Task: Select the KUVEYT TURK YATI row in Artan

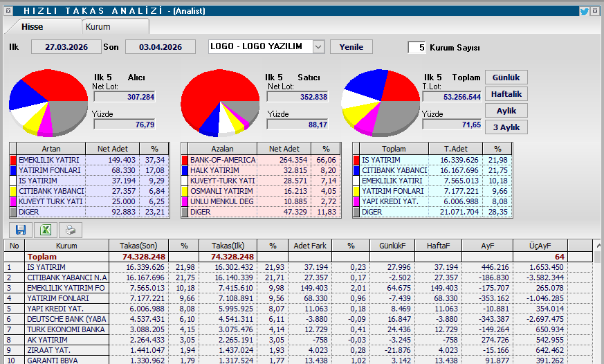Action: tap(89, 201)
